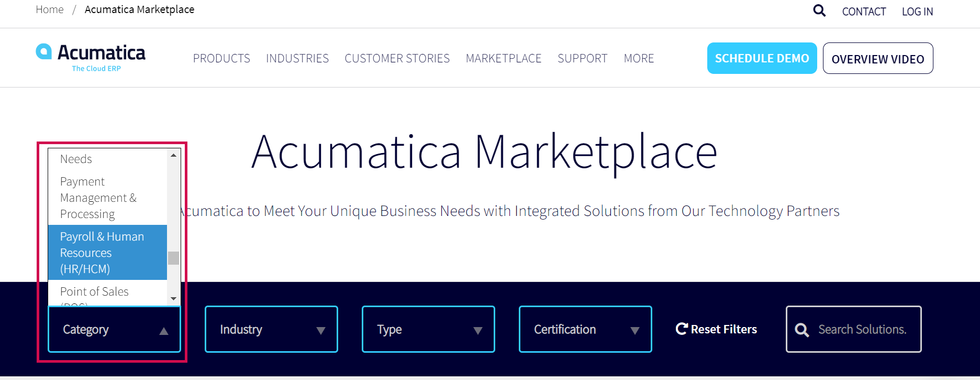This screenshot has height=380, width=980.
Task: Click the magnifier icon in Search Solutions box
Action: coord(801,330)
